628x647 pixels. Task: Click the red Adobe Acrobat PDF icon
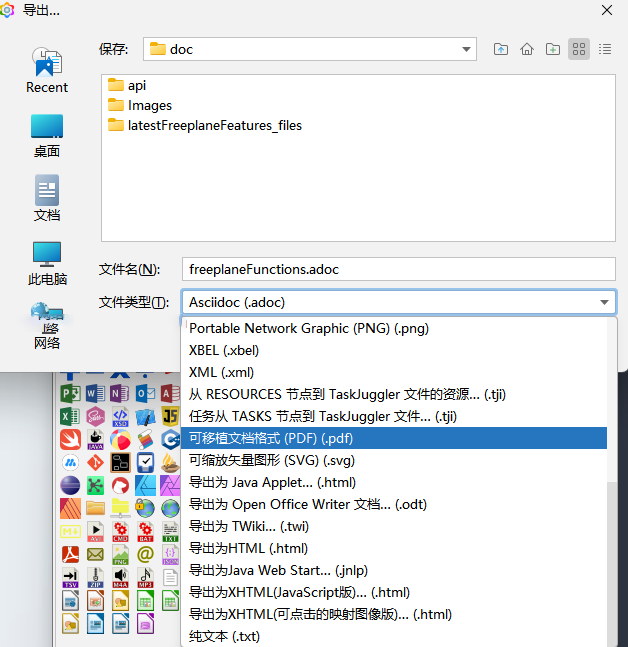coord(71,554)
